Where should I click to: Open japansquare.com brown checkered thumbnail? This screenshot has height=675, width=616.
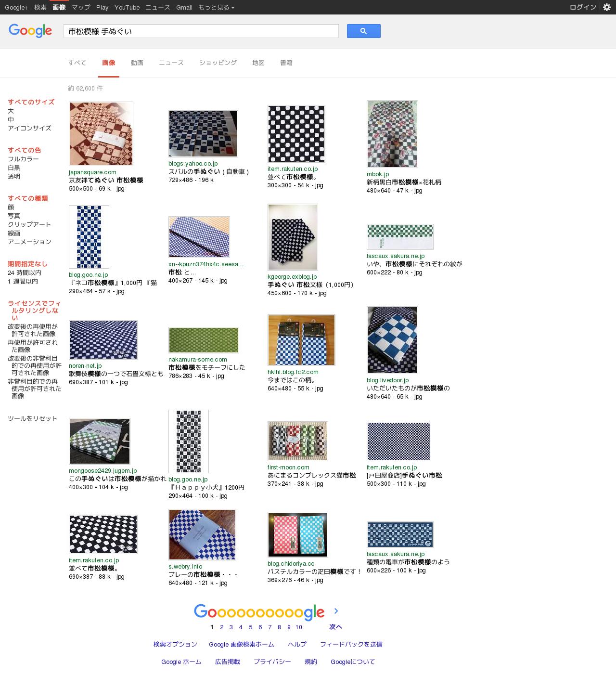pyautogui.click(x=101, y=134)
